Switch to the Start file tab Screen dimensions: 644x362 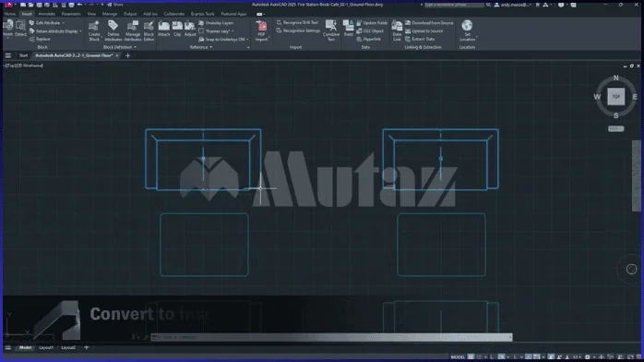pyautogui.click(x=23, y=55)
